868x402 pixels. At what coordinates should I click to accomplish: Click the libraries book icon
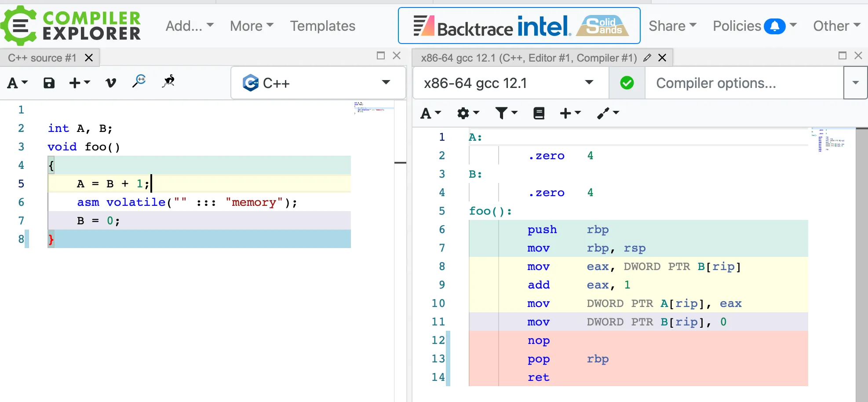[539, 113]
